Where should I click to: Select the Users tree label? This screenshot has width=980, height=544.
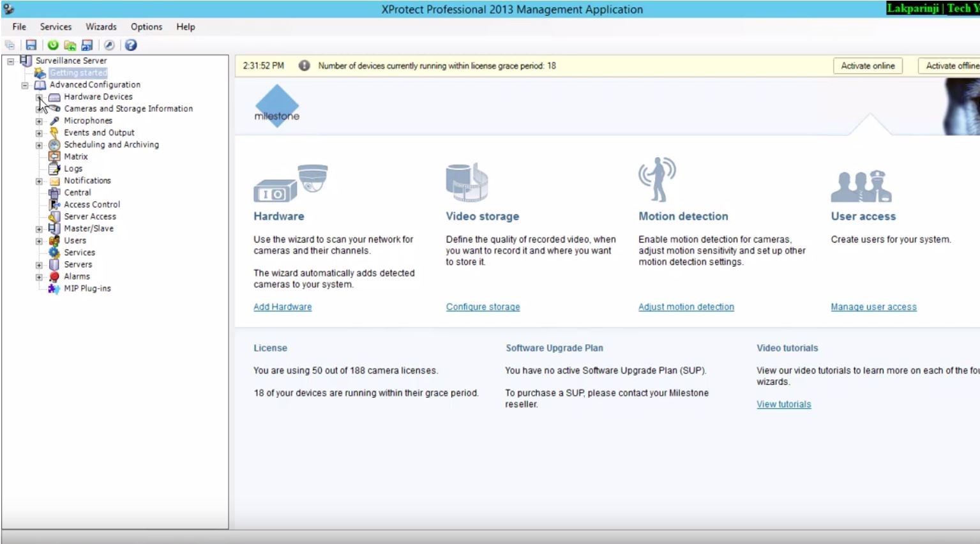[75, 241]
